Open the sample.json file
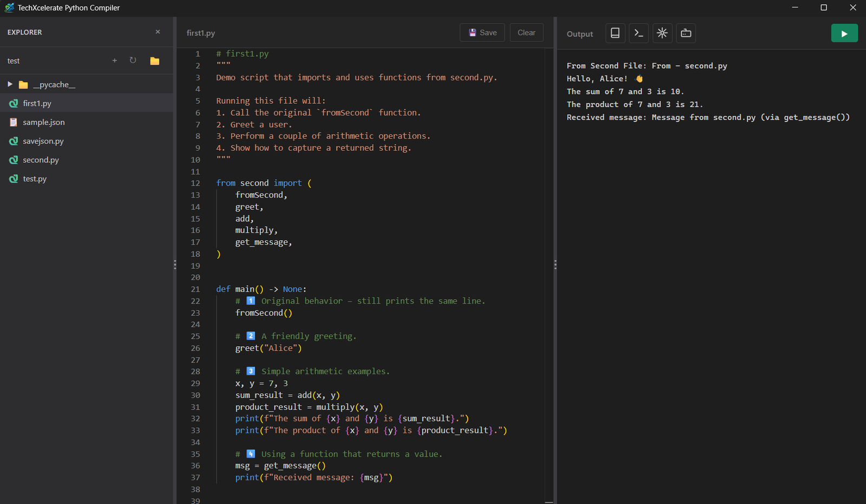 [43, 122]
